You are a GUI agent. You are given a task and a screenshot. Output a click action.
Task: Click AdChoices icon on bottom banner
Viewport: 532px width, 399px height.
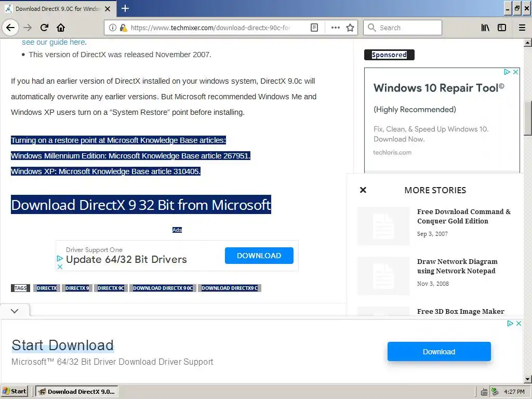(510, 323)
